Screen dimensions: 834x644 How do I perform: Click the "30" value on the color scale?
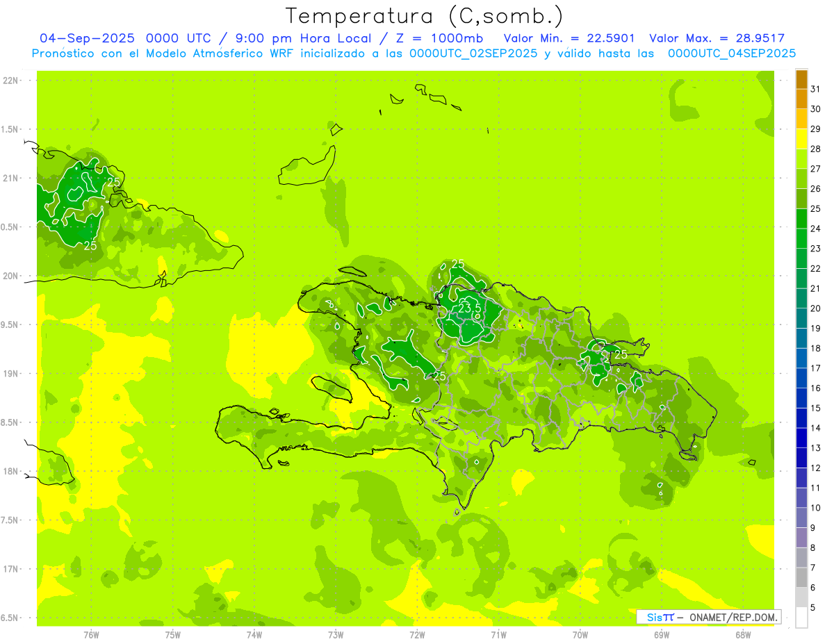(x=816, y=109)
